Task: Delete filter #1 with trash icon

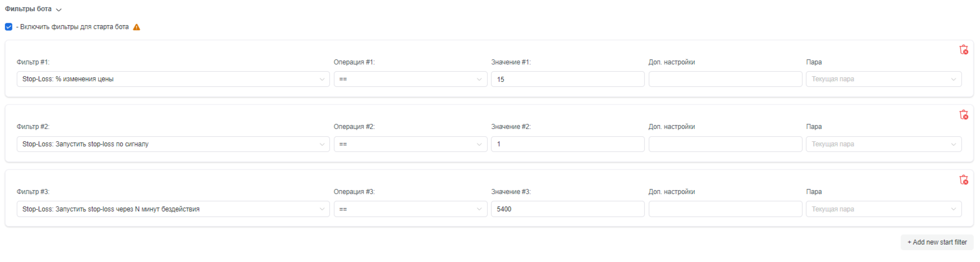Action: [x=964, y=50]
